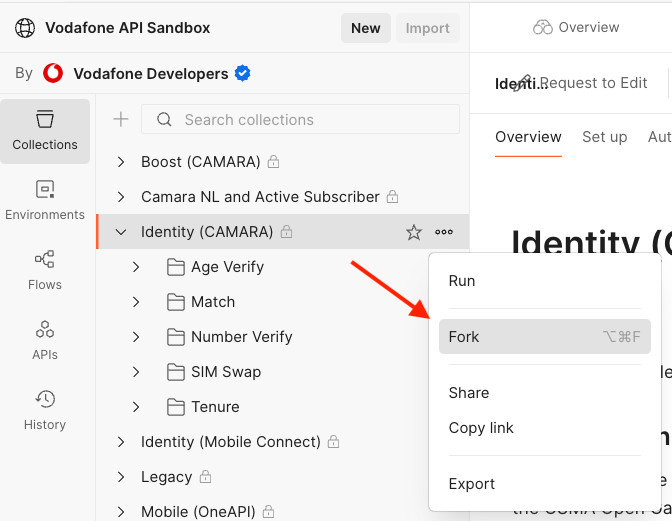
Task: Collapse the Identity (CAMARA) collection
Action: click(x=121, y=232)
